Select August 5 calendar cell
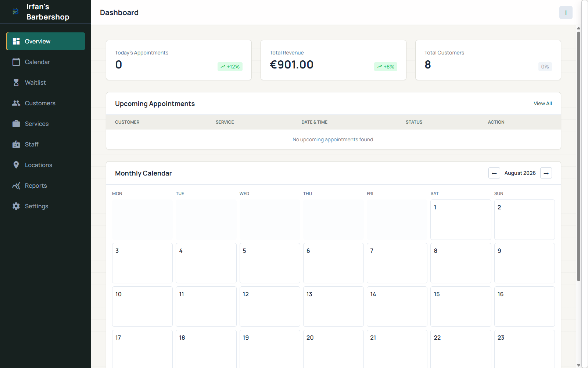The height and width of the screenshot is (368, 588). click(x=270, y=263)
